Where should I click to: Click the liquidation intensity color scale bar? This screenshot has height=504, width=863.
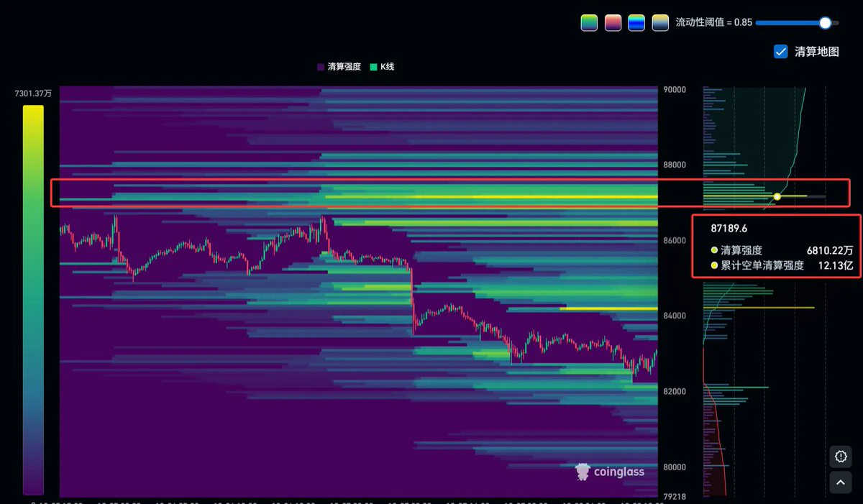coord(33,300)
